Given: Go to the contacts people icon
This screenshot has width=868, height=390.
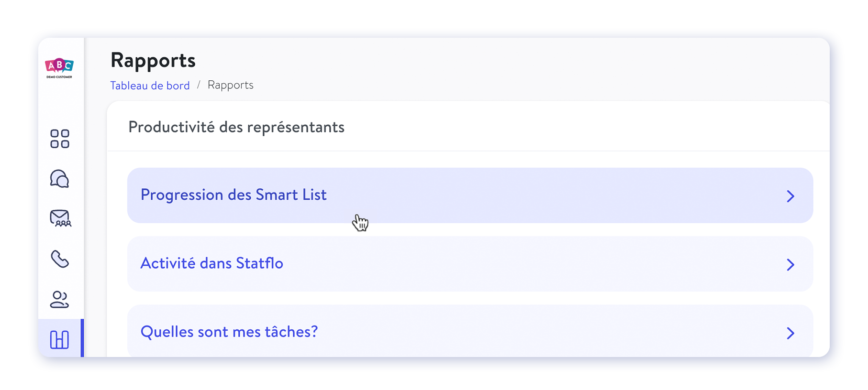Looking at the screenshot, I should (60, 299).
